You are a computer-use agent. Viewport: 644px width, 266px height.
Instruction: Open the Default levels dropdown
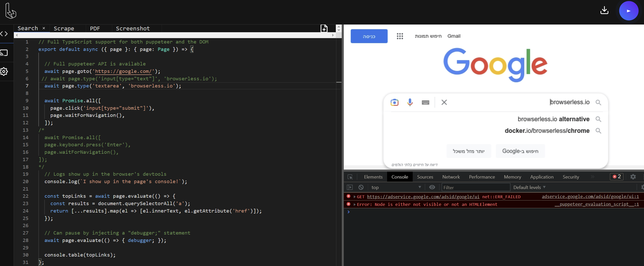529,187
